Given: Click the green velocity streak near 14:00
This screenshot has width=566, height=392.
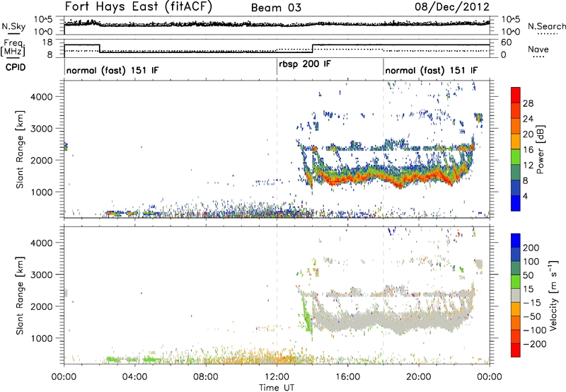Looking at the screenshot, I should 307,314.
